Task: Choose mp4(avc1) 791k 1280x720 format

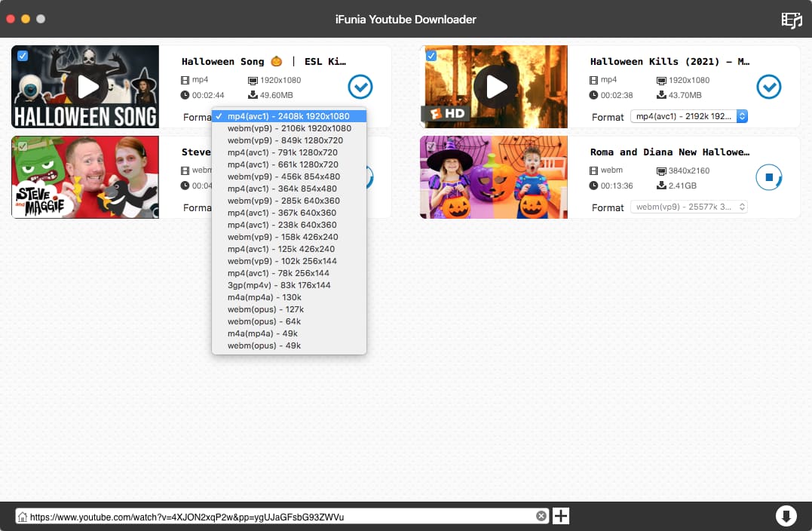Action: (283, 152)
